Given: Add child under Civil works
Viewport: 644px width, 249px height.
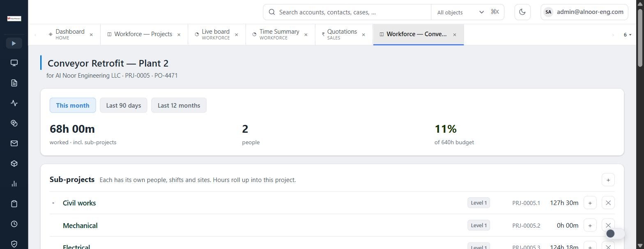Looking at the screenshot, I should pos(590,203).
